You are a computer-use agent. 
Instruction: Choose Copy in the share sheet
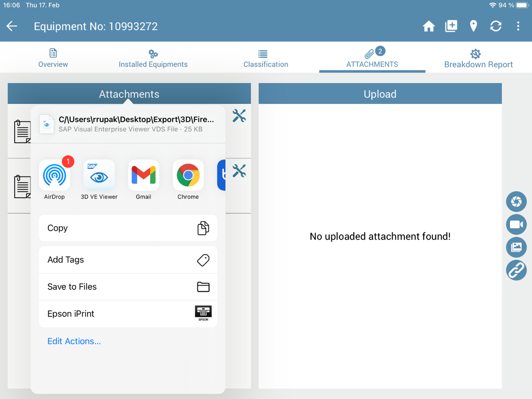[x=128, y=228]
